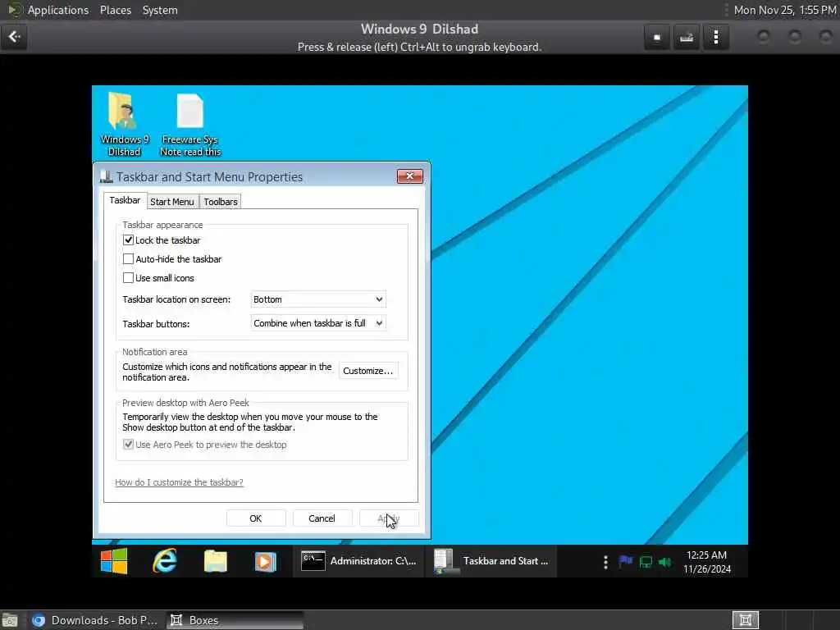Click workspace switcher icon in bottom-right panel
This screenshot has height=630, width=840.
pyautogui.click(x=745, y=620)
